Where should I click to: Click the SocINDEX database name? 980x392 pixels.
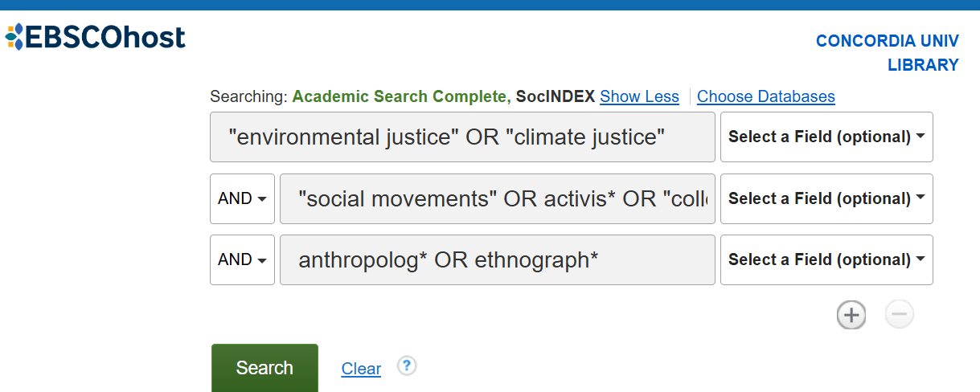pyautogui.click(x=556, y=96)
